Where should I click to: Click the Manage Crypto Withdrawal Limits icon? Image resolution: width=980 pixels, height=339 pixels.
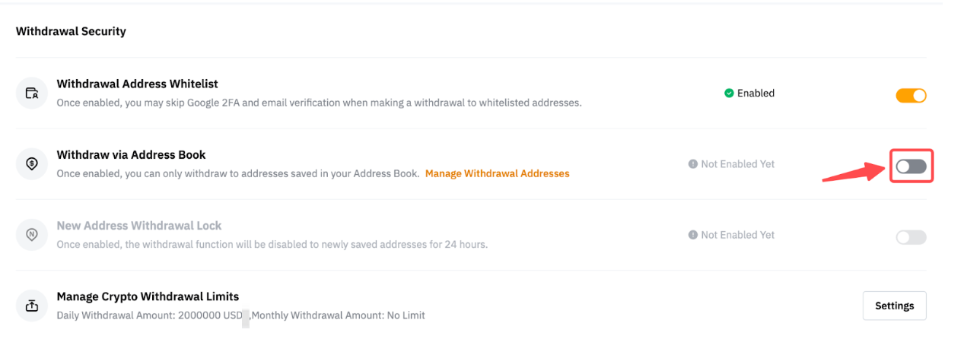pos(31,306)
